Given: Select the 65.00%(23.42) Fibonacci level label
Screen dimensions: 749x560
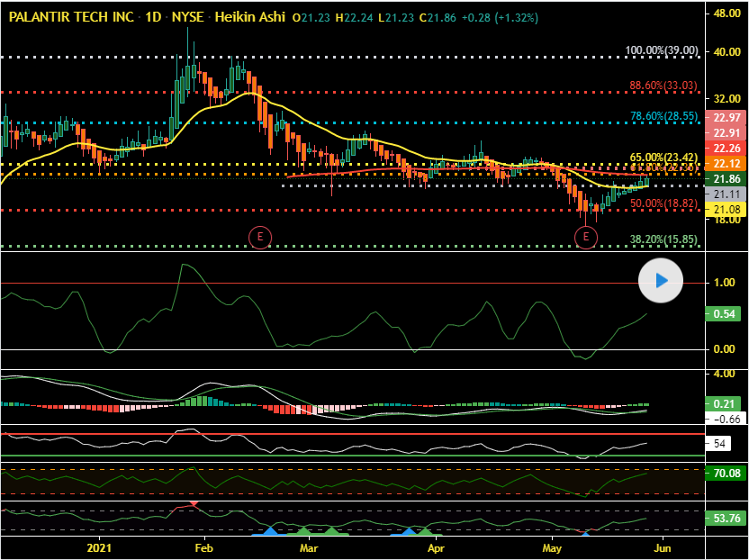Looking at the screenshot, I should click(664, 158).
